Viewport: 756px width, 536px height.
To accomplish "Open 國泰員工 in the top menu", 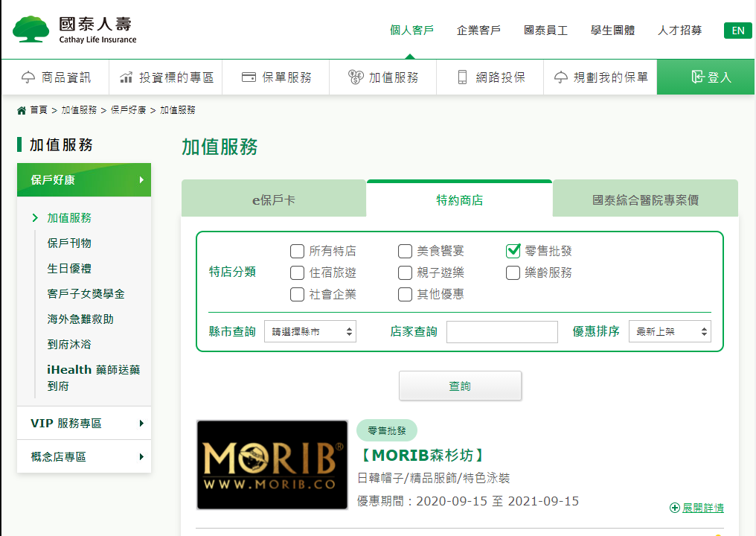I will tap(545, 31).
